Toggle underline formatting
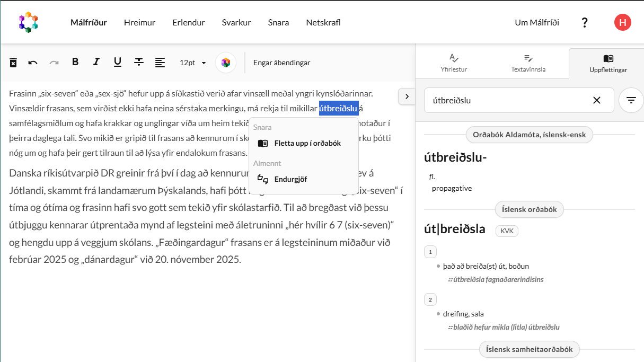This screenshot has width=644, height=362. [x=118, y=62]
